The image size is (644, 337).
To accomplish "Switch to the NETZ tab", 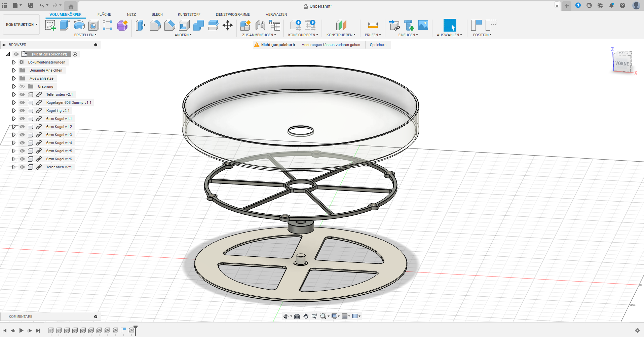I will pyautogui.click(x=131, y=14).
